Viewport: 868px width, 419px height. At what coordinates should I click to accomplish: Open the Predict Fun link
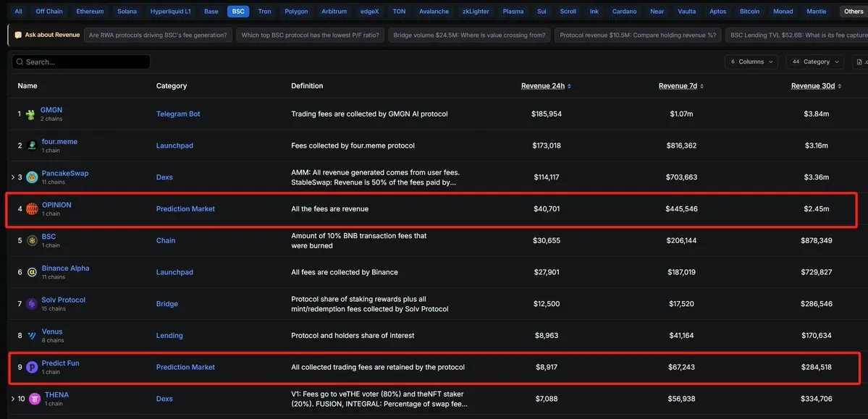click(x=60, y=363)
